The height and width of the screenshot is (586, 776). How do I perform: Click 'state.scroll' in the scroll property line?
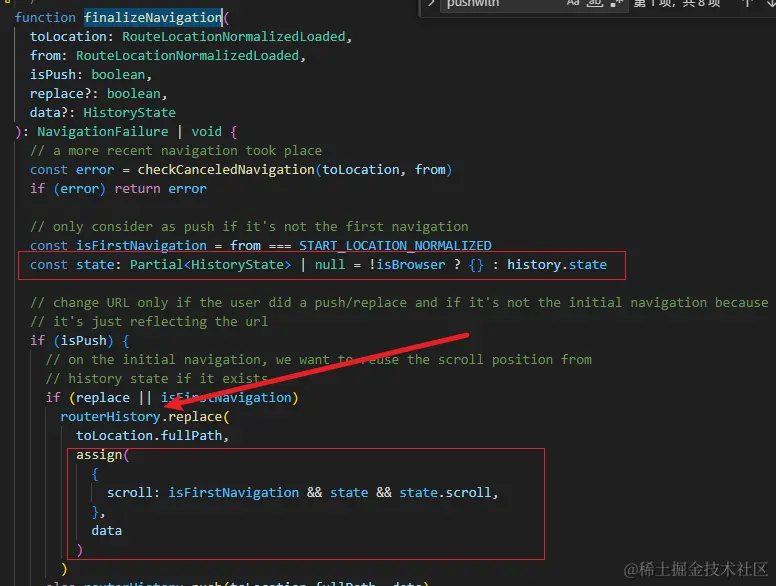click(445, 493)
